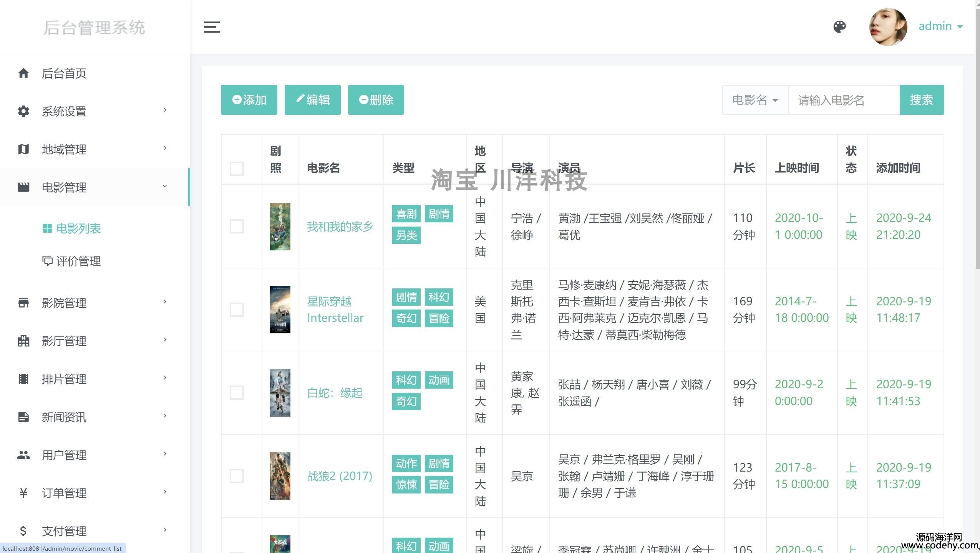Click the filmstrip icon for 排片管理
Image resolution: width=980 pixels, height=553 pixels.
(x=23, y=379)
